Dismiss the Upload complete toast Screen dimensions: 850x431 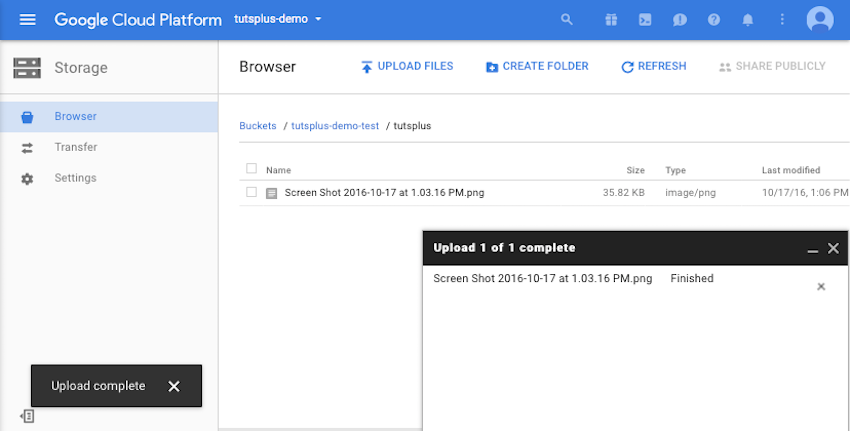(173, 387)
